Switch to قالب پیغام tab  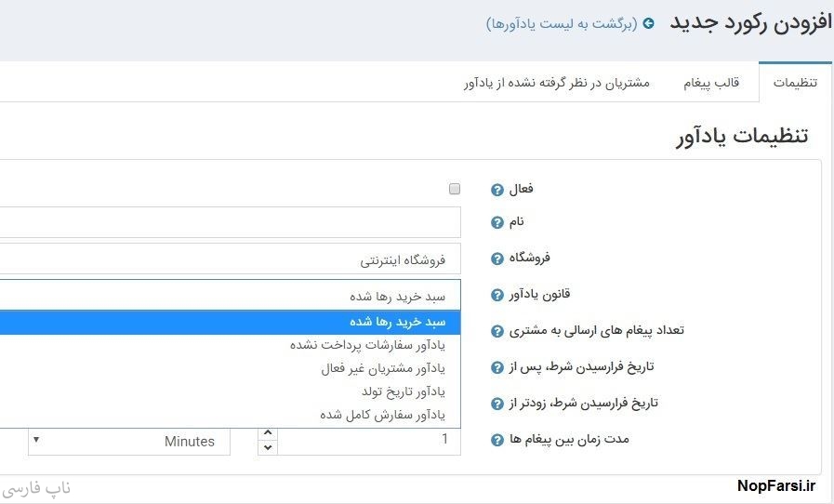pyautogui.click(x=711, y=83)
